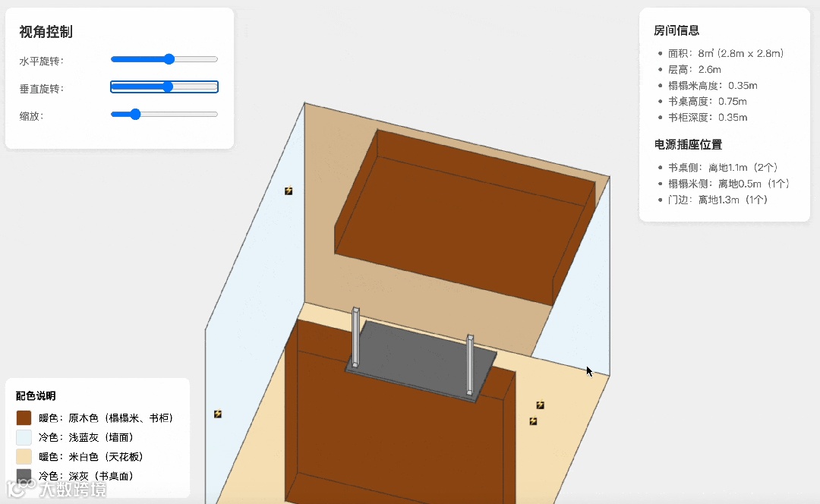Click the 视角控制 heading

click(46, 32)
